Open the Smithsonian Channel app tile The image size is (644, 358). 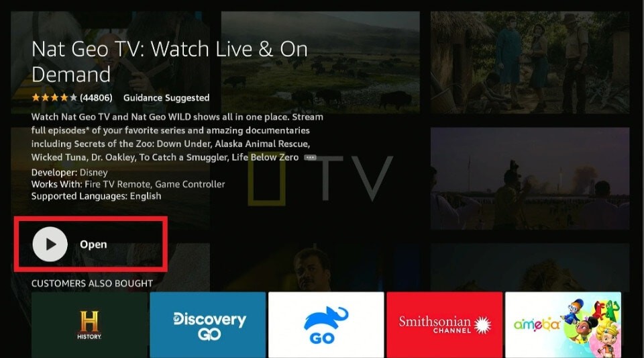444,324
